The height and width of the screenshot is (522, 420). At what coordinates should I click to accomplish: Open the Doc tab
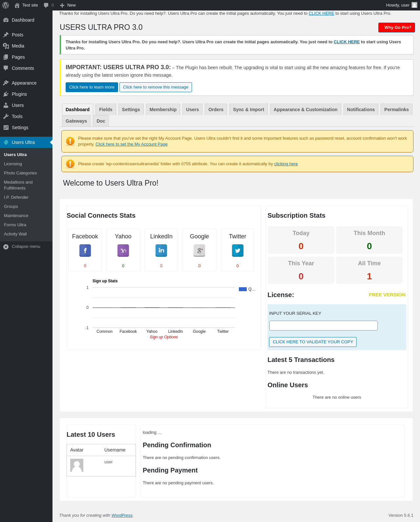click(x=101, y=121)
